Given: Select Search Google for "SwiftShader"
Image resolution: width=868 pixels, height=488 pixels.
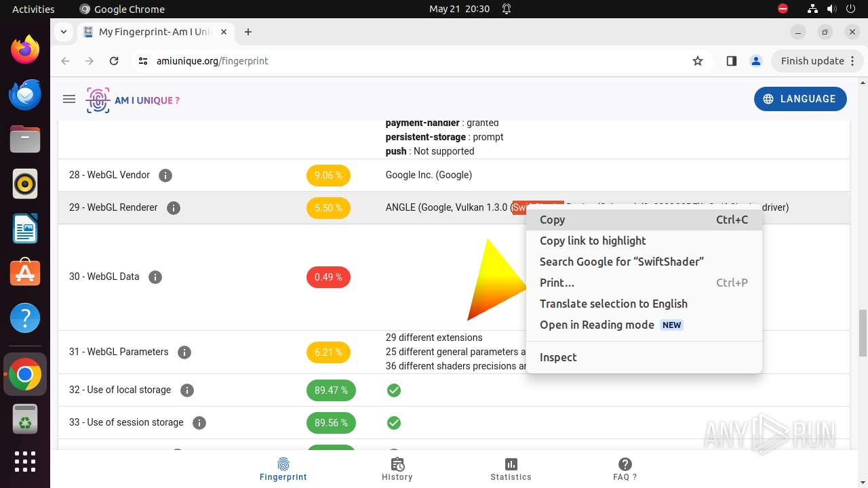Looking at the screenshot, I should coord(644,262).
